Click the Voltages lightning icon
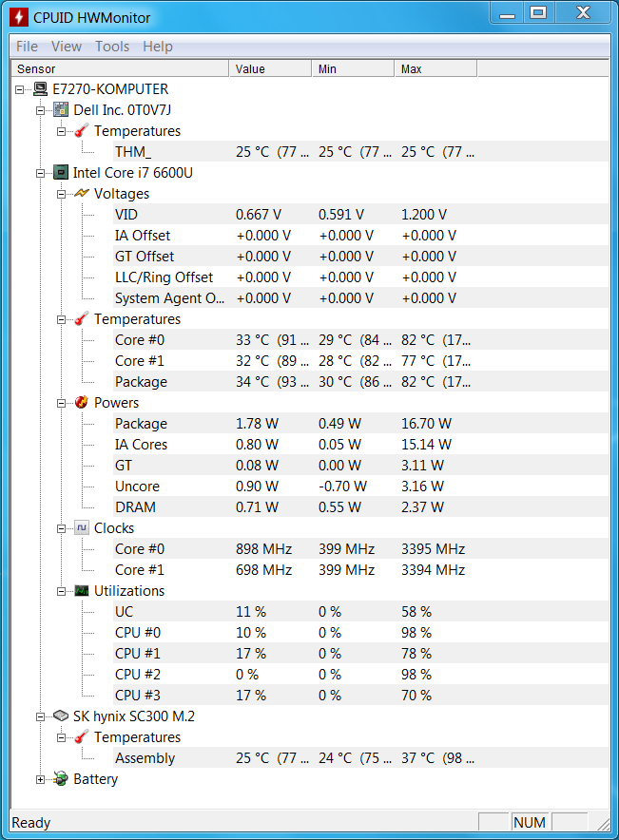The height and width of the screenshot is (840, 619). (82, 194)
